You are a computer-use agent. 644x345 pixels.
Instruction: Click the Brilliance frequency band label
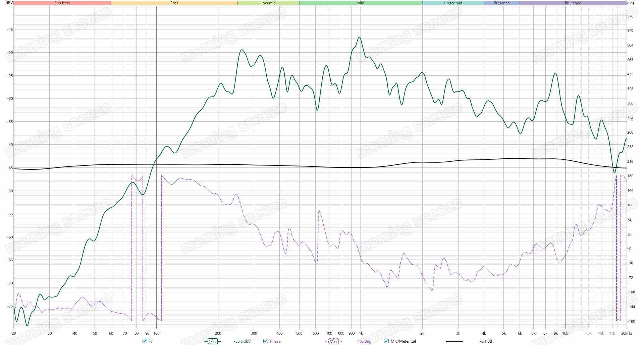click(x=573, y=3)
